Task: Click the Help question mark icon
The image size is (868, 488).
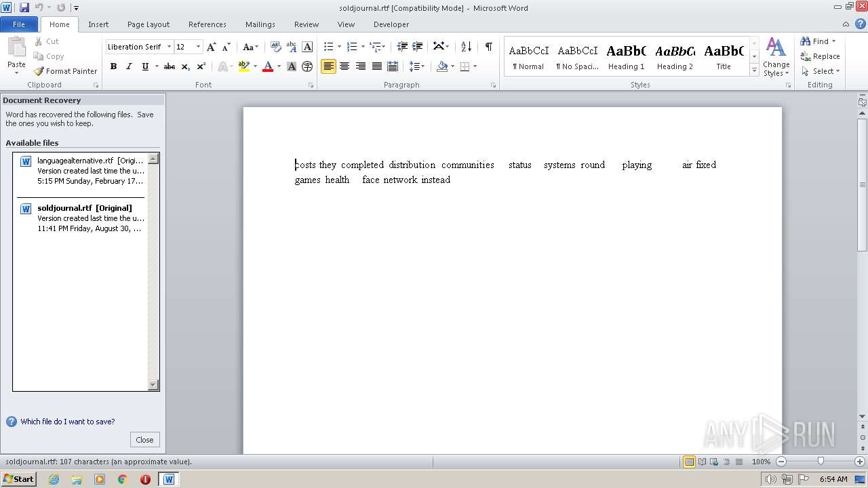Action: point(861,24)
